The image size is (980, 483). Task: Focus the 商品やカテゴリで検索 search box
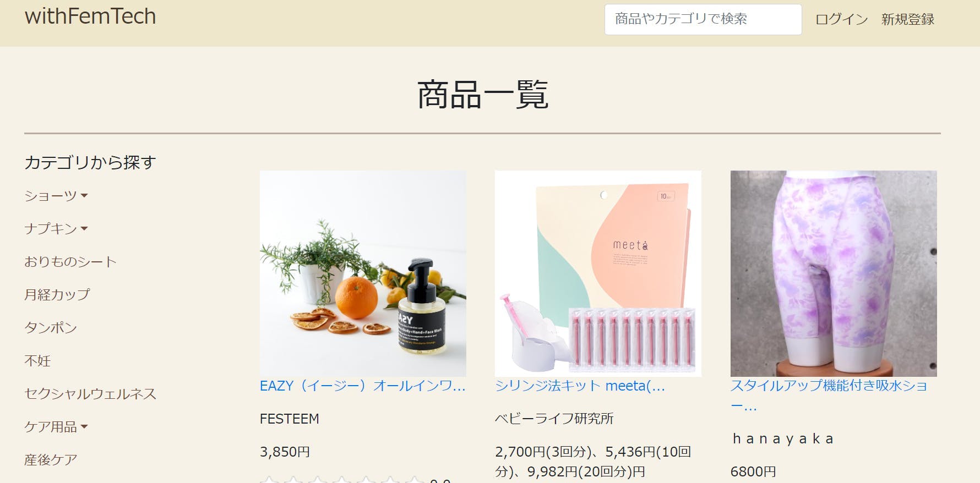pos(703,19)
